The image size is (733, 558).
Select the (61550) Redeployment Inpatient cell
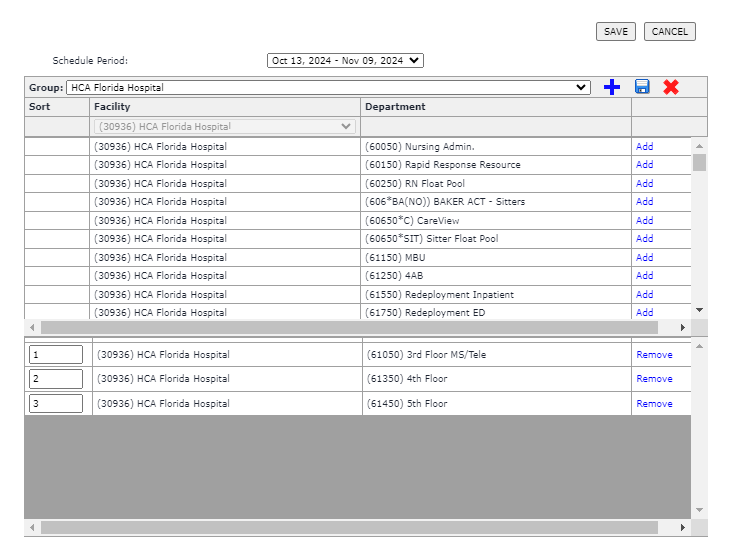pyautogui.click(x=496, y=294)
